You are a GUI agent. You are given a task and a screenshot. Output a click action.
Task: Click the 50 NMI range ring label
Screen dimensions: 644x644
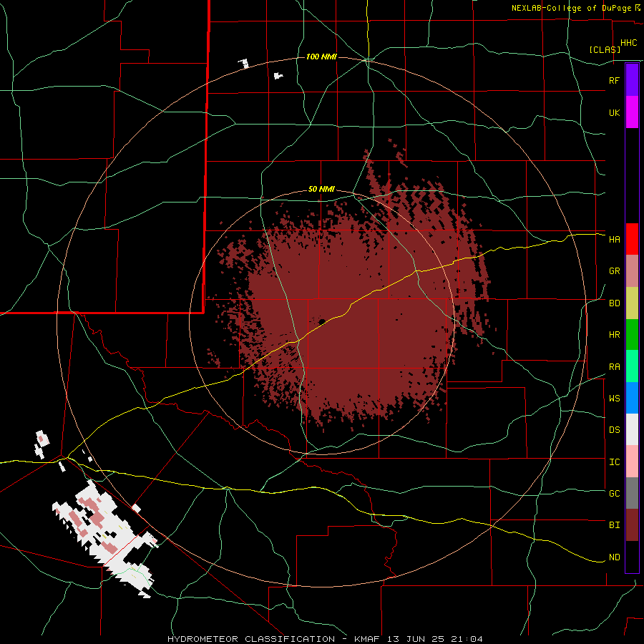tap(321, 190)
